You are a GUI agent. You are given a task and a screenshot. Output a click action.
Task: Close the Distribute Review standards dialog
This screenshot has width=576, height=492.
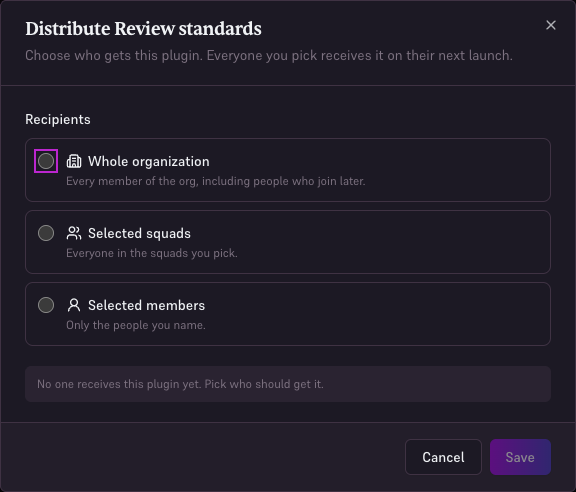[x=551, y=25]
